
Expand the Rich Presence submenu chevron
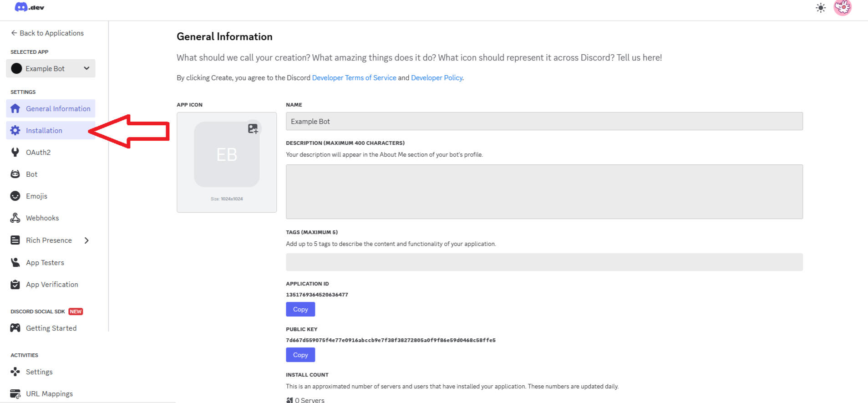[x=86, y=240]
